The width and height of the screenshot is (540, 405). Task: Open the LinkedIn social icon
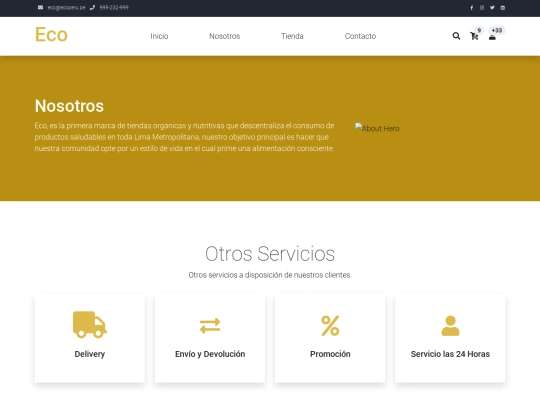502,8
